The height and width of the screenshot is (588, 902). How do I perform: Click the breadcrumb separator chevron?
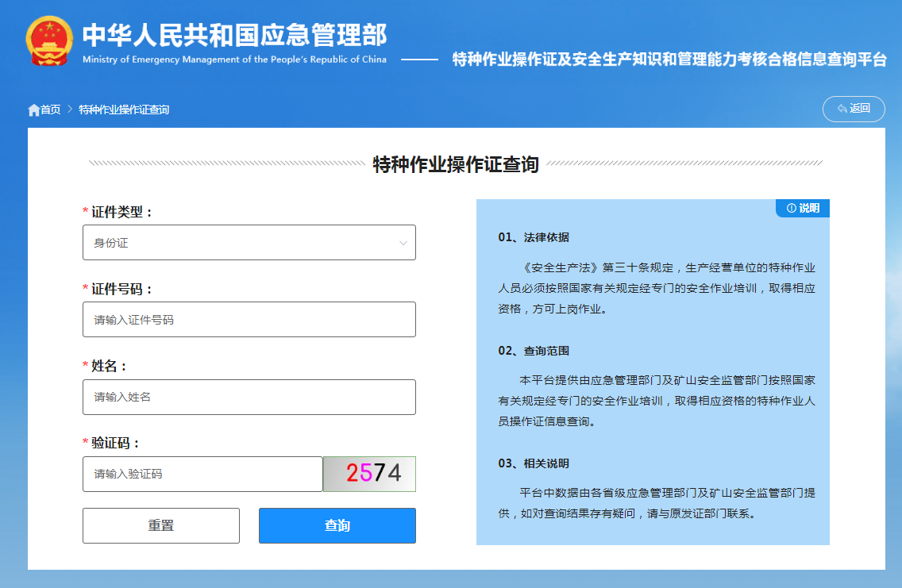tap(70, 110)
